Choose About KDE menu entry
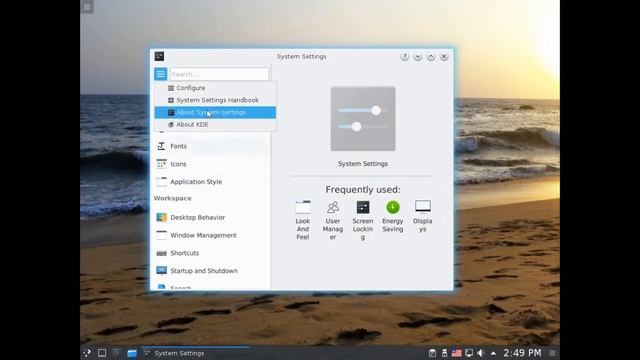 (x=215, y=124)
